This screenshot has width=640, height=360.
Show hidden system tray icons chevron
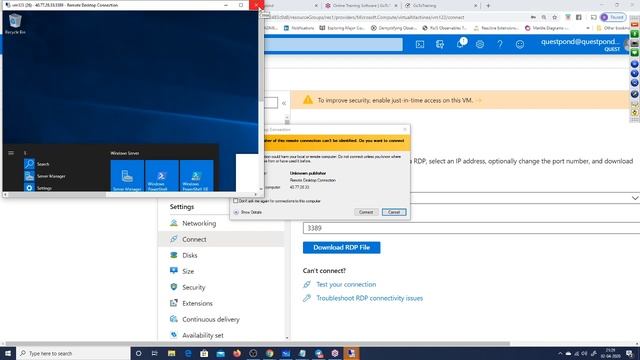[560, 353]
